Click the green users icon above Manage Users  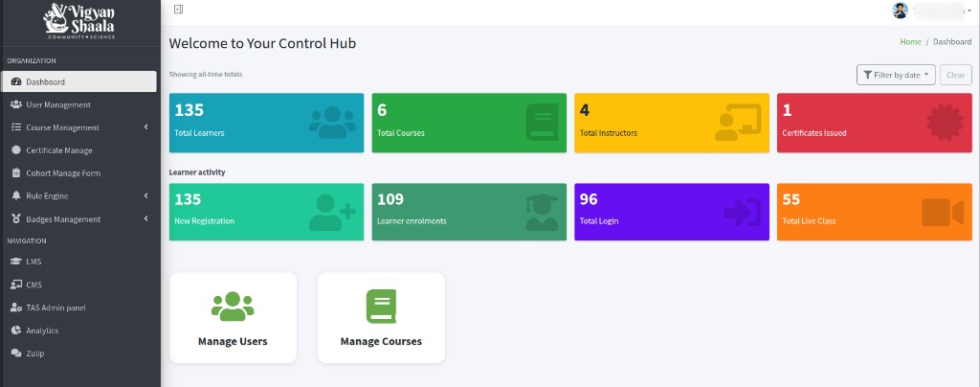[x=233, y=307]
